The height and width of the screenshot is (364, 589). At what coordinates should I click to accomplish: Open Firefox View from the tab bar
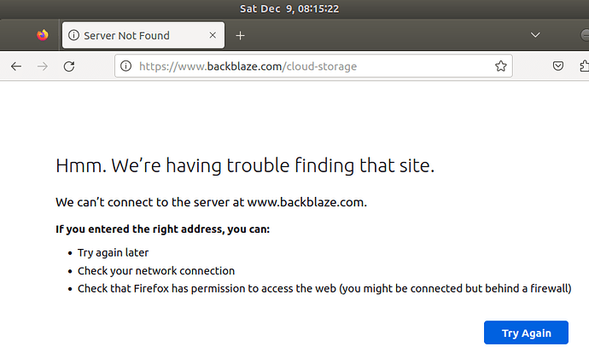click(x=43, y=35)
